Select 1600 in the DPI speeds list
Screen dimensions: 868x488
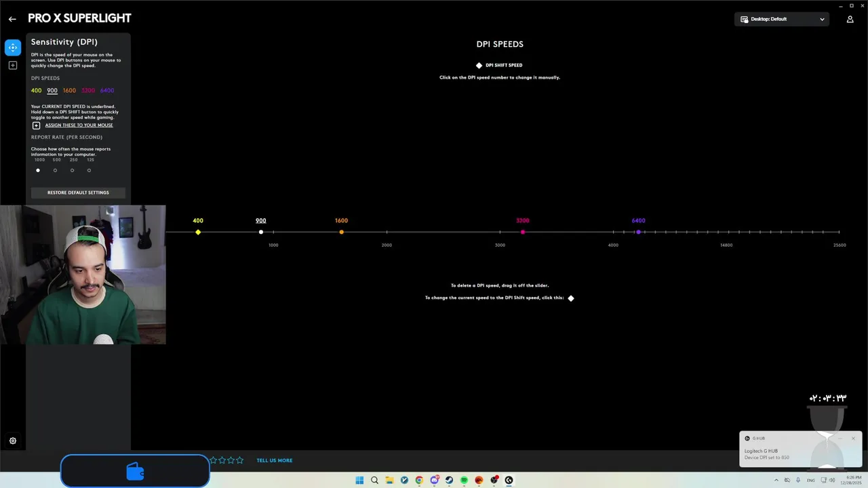(x=69, y=91)
